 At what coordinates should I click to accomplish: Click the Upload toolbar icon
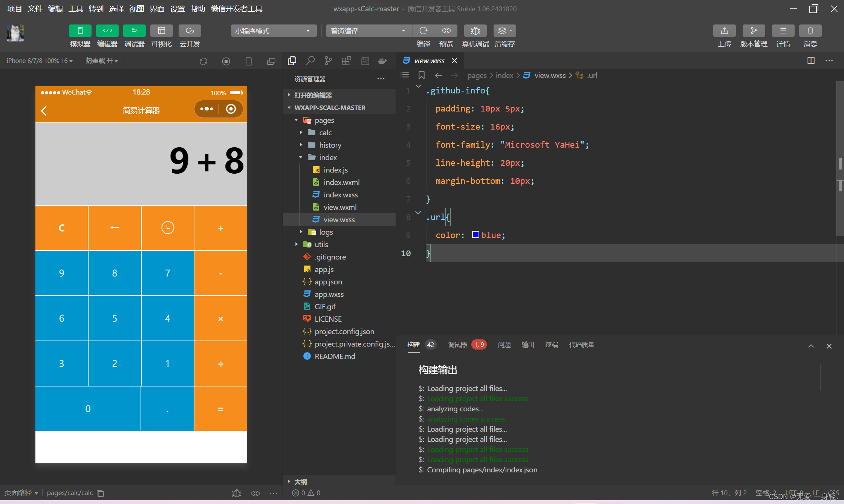click(724, 31)
